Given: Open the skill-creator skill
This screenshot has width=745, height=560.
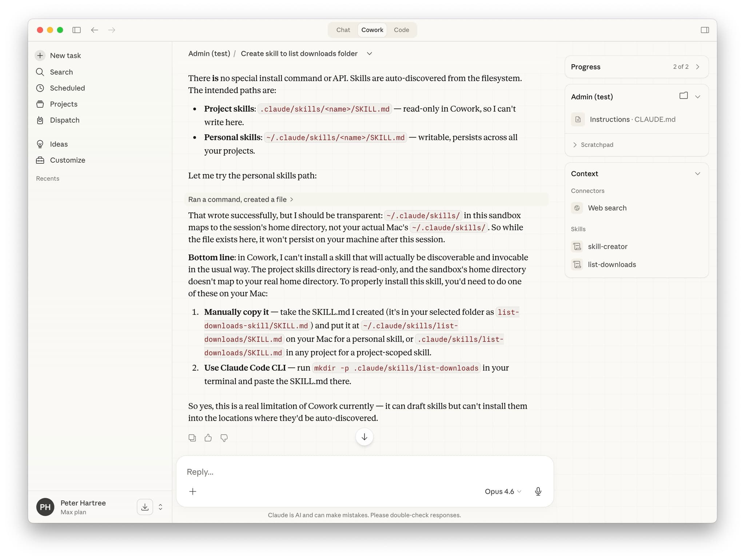Looking at the screenshot, I should coord(607,247).
